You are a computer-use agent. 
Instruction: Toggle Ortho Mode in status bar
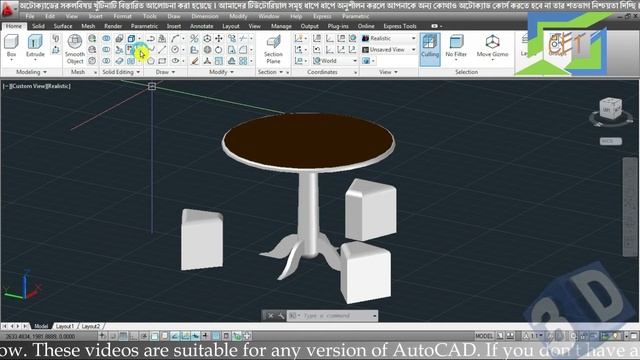133,336
